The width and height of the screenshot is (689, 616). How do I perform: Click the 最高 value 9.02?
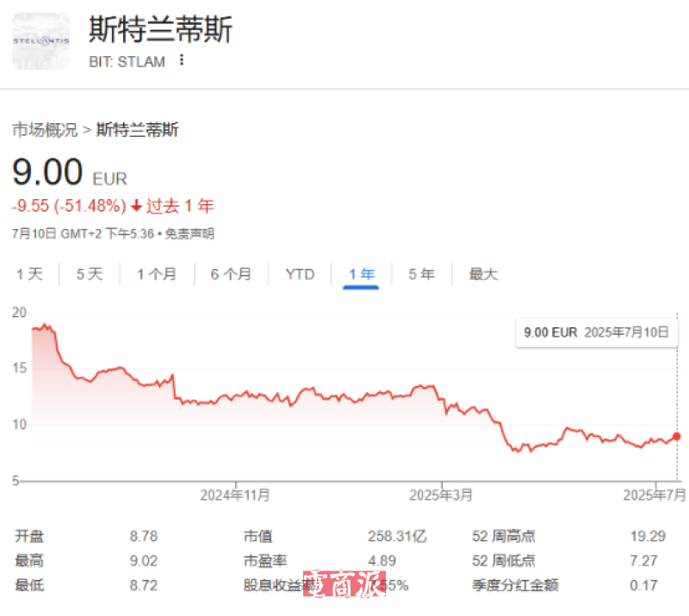[x=143, y=561]
